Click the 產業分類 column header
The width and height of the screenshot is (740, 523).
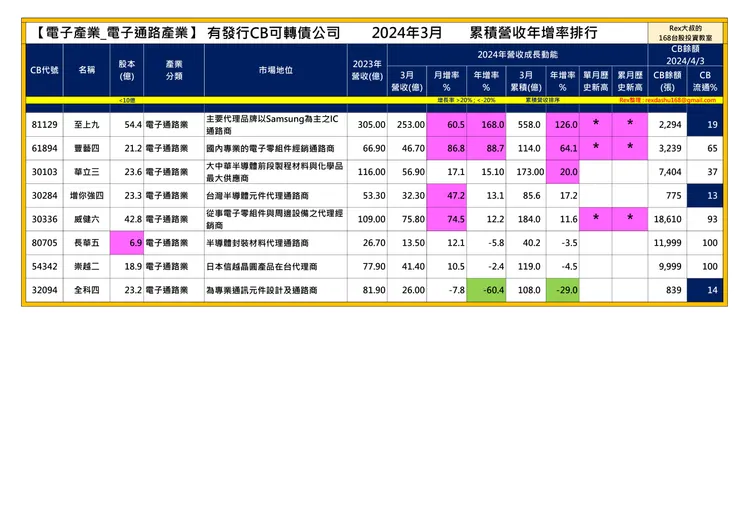tap(174, 70)
